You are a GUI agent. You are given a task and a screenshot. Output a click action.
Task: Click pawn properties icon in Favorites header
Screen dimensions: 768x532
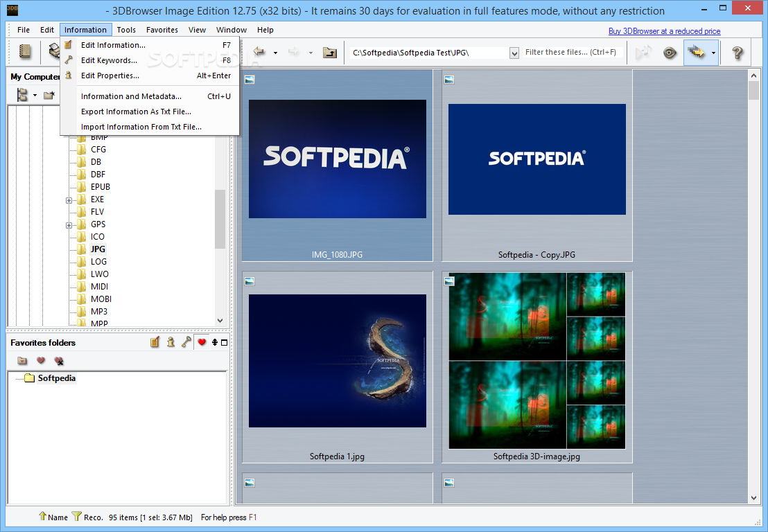[x=171, y=342]
